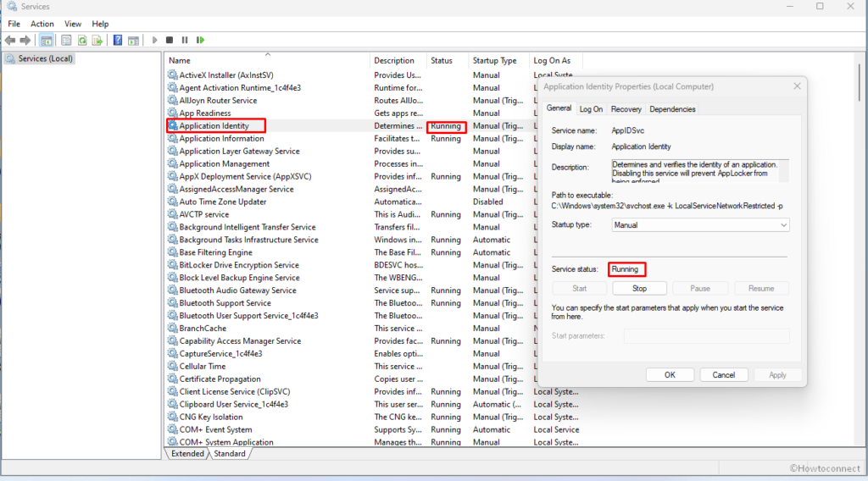
Task: Open the Help menu
Action: [x=100, y=24]
